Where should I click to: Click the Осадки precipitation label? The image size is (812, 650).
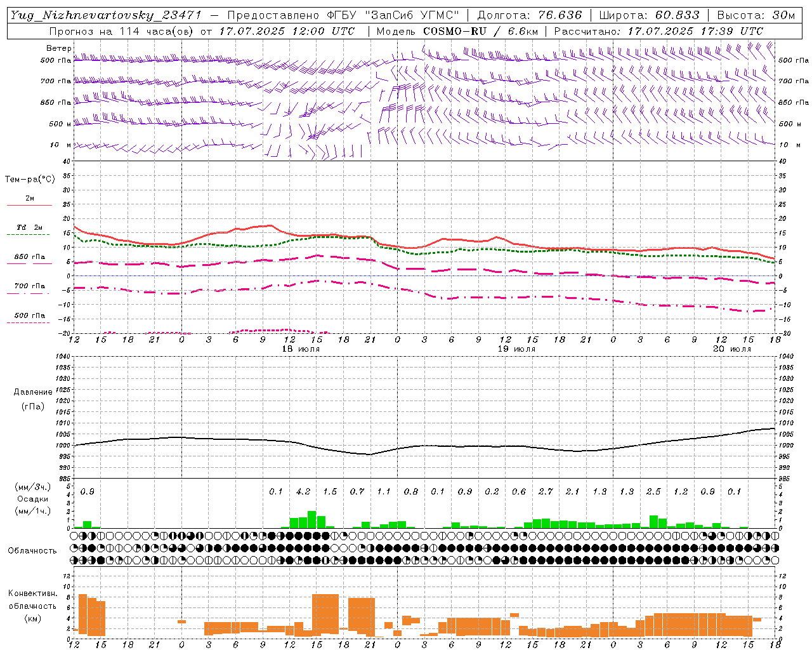33,499
